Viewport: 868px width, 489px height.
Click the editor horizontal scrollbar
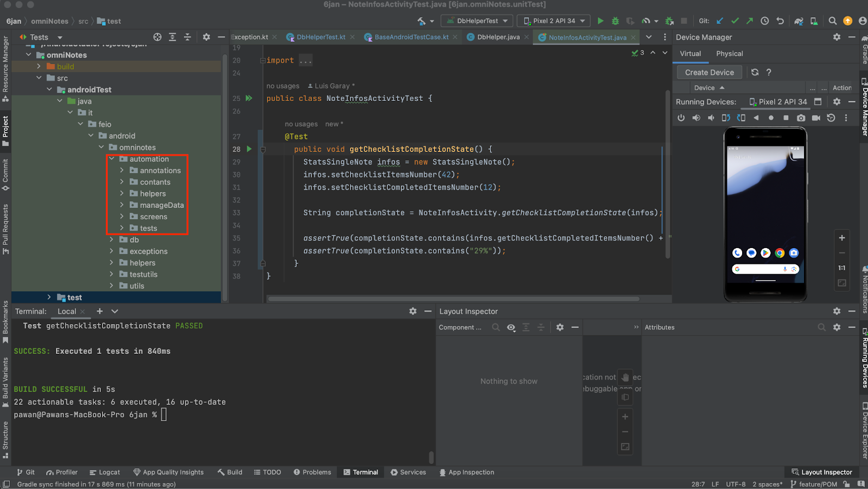click(453, 299)
